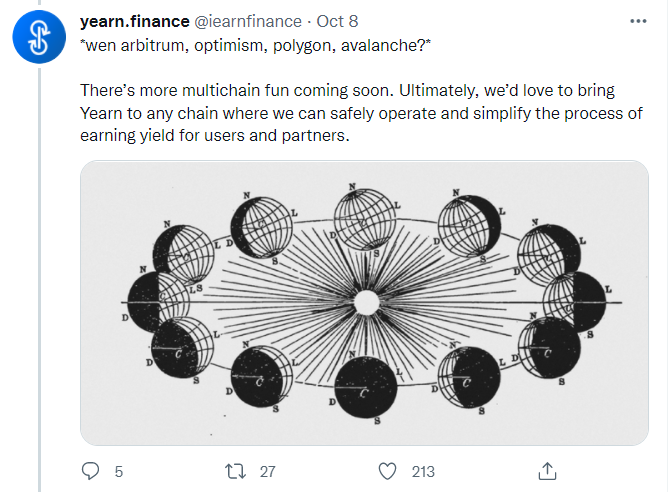The width and height of the screenshot is (670, 492).
Task: Click the white sun at the diagram center
Action: [367, 302]
